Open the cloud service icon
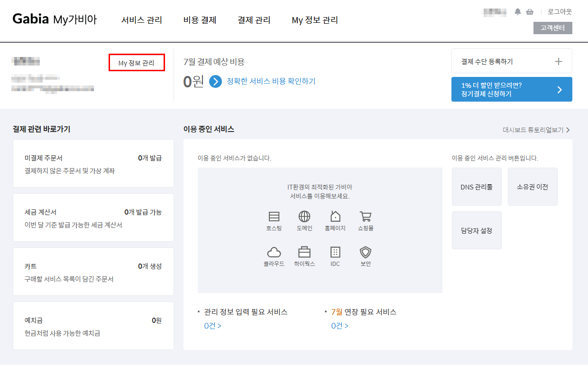 coord(274,252)
